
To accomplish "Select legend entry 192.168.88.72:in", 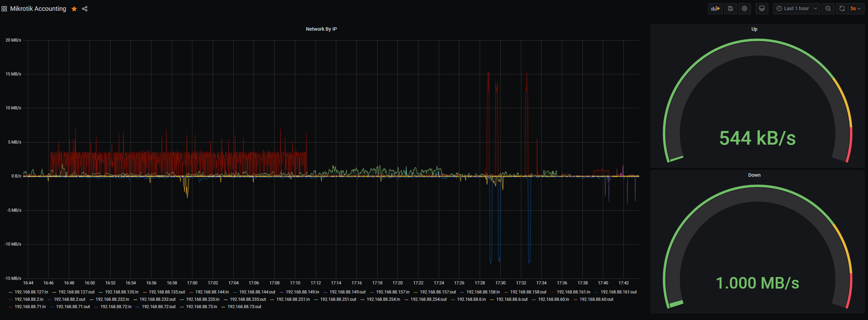I will click(x=116, y=307).
